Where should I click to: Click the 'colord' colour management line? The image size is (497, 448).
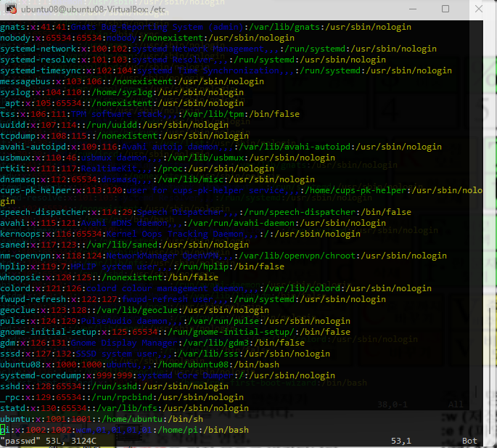[x=216, y=288]
